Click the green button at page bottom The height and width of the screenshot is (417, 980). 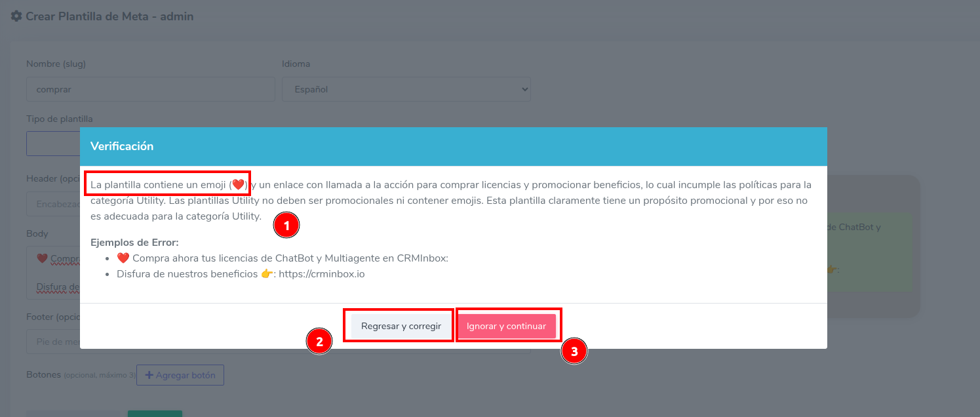pyautogui.click(x=155, y=413)
